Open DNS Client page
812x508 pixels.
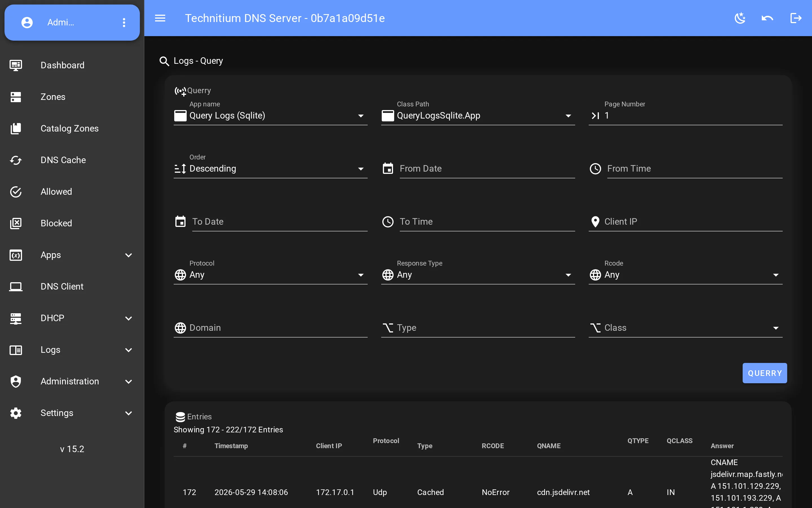[x=72, y=286]
